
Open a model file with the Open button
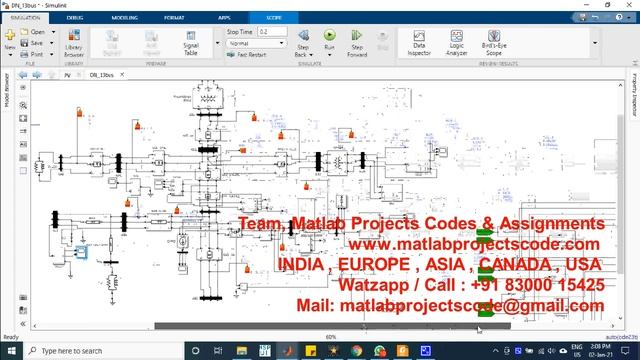point(33,32)
